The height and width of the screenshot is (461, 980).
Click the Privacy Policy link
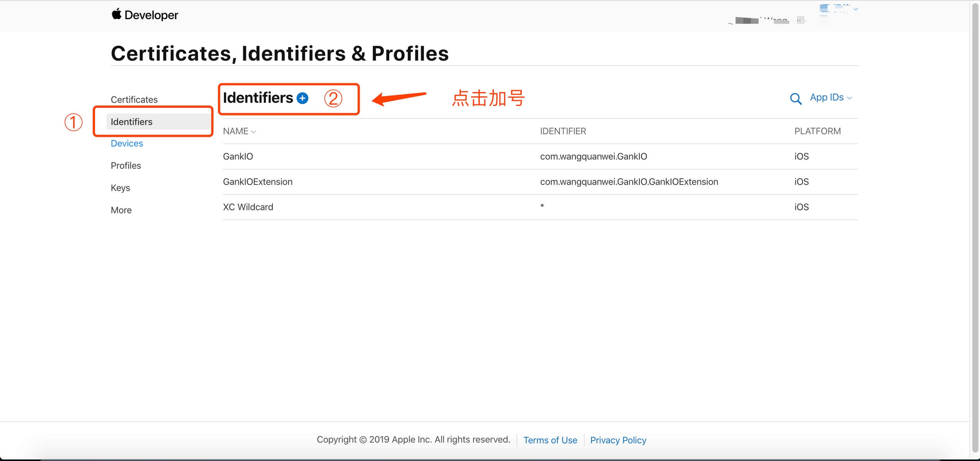point(618,440)
